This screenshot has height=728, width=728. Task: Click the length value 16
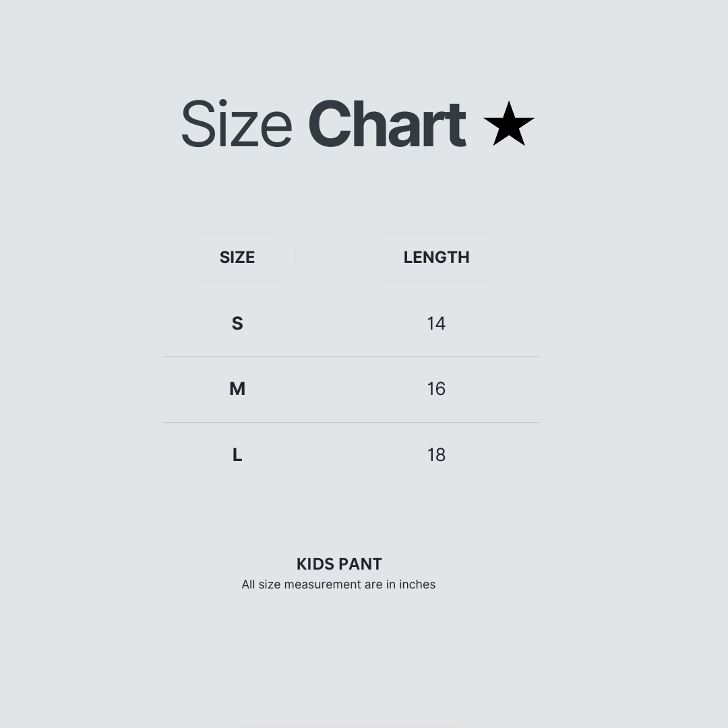coord(436,389)
